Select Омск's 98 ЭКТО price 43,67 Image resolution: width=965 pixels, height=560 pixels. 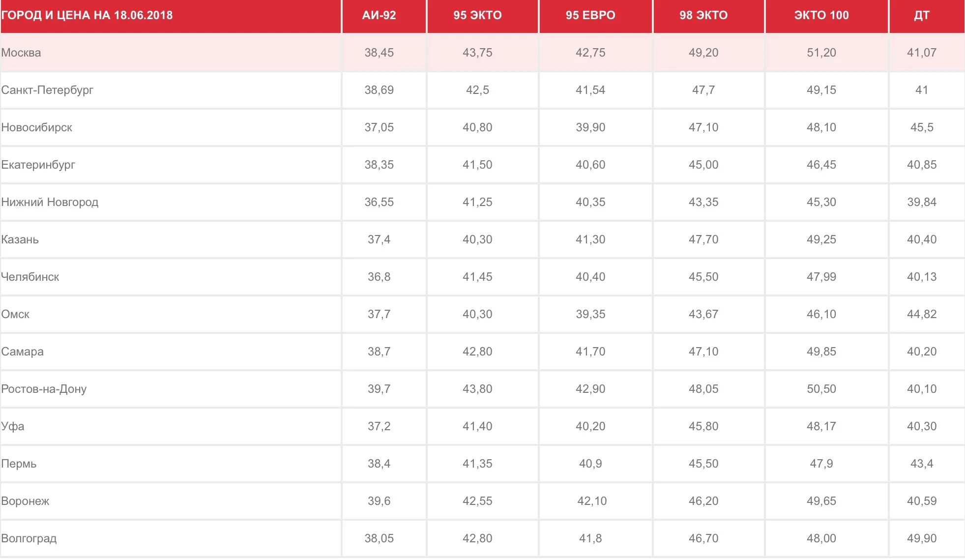pos(703,314)
